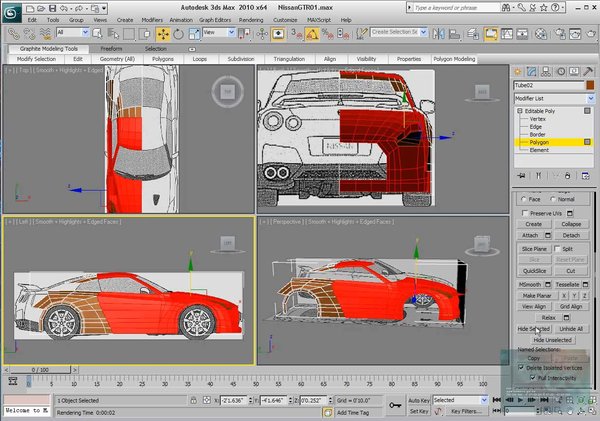
Task: Open Preserve UVs settings box
Action: click(x=570, y=213)
